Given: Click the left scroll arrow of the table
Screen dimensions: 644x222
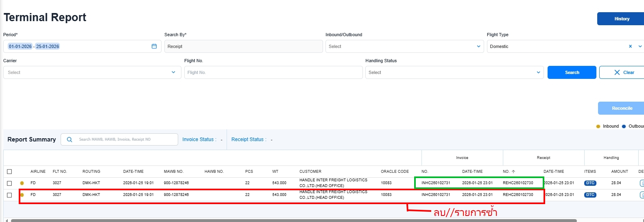Looking at the screenshot, I should click(x=7, y=220).
